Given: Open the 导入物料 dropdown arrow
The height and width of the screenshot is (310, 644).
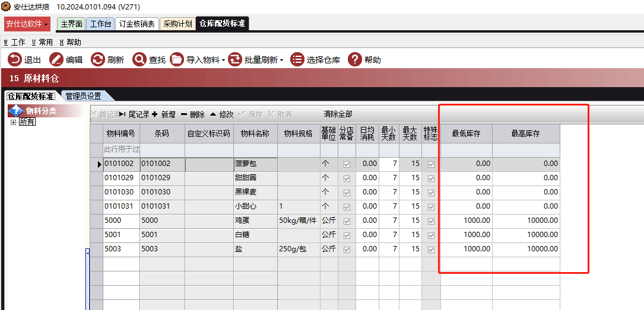Looking at the screenshot, I should click(x=223, y=60).
